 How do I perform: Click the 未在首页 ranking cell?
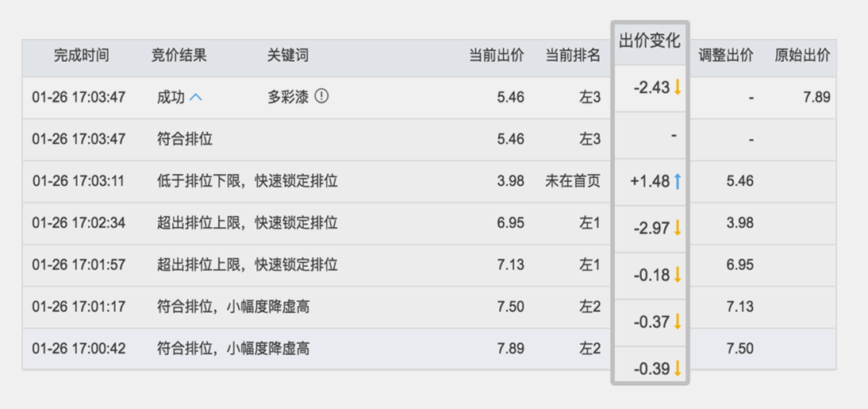[x=573, y=181]
